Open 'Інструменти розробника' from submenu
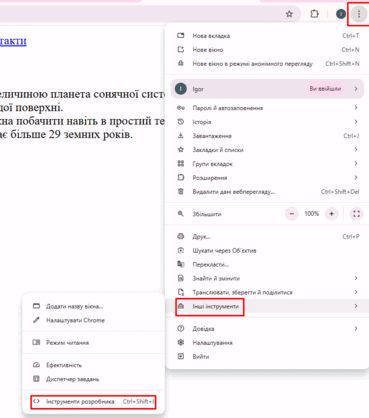The image size is (369, 418). coord(93,401)
